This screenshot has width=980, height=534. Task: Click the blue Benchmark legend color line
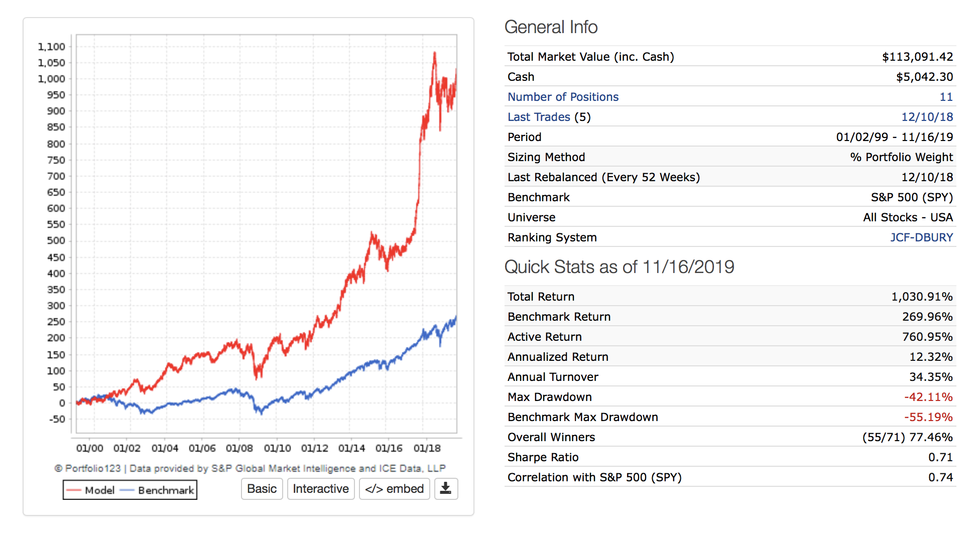point(127,490)
